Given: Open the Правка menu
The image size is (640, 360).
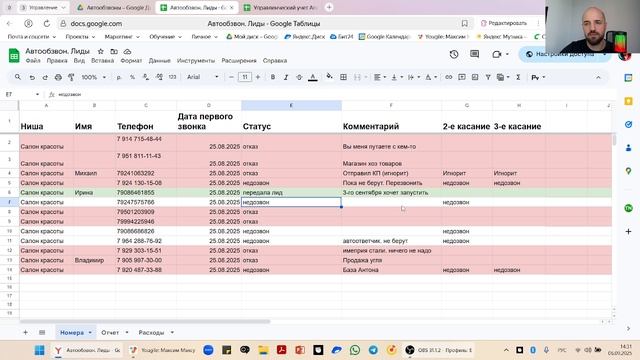Looking at the screenshot, I should [x=57, y=60].
